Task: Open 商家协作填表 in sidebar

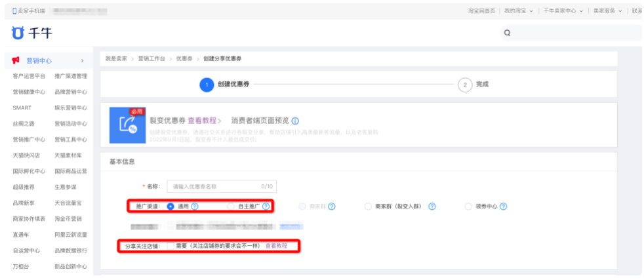Action: tap(29, 219)
